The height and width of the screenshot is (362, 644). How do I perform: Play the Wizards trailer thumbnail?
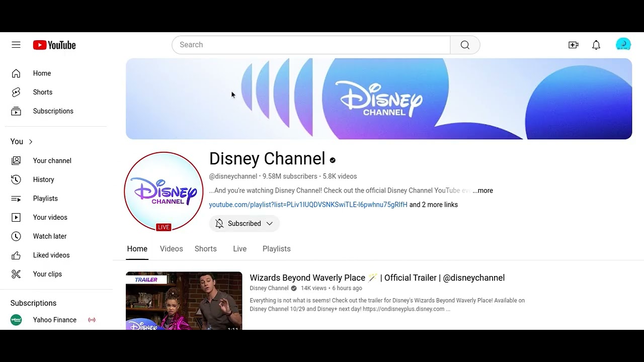coord(184,301)
